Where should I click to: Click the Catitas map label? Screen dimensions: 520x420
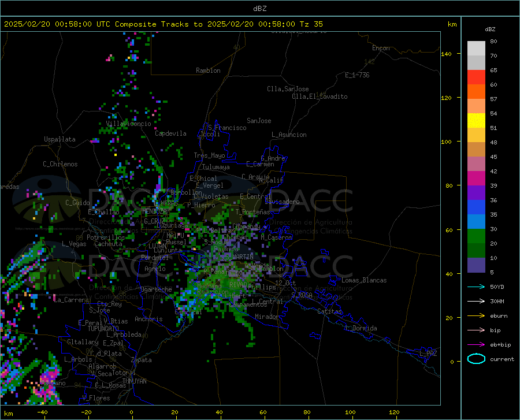(330, 311)
